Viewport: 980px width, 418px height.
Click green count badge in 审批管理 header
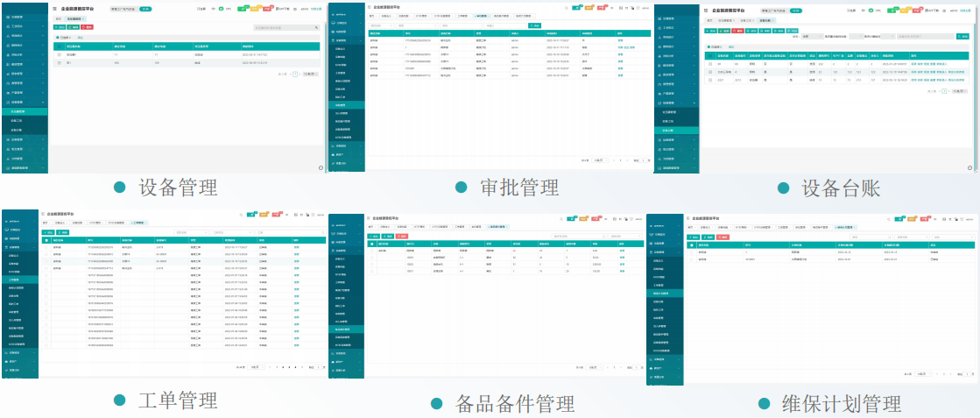(577, 8)
